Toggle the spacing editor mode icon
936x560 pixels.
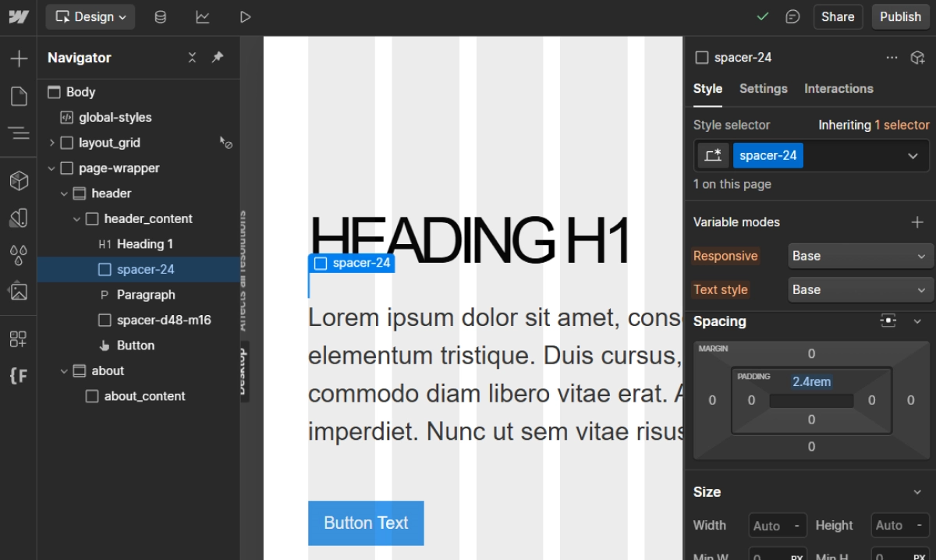pos(888,321)
